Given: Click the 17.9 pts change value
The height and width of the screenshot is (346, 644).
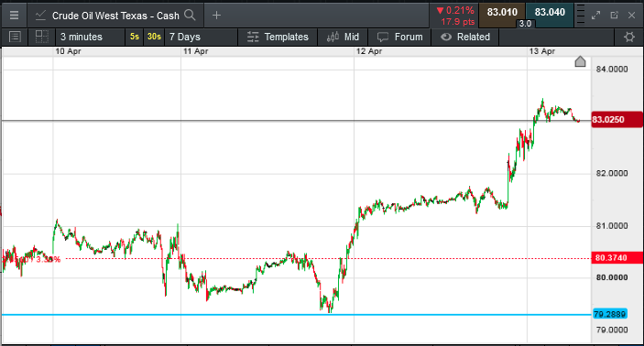Looking at the screenshot, I should [x=457, y=22].
